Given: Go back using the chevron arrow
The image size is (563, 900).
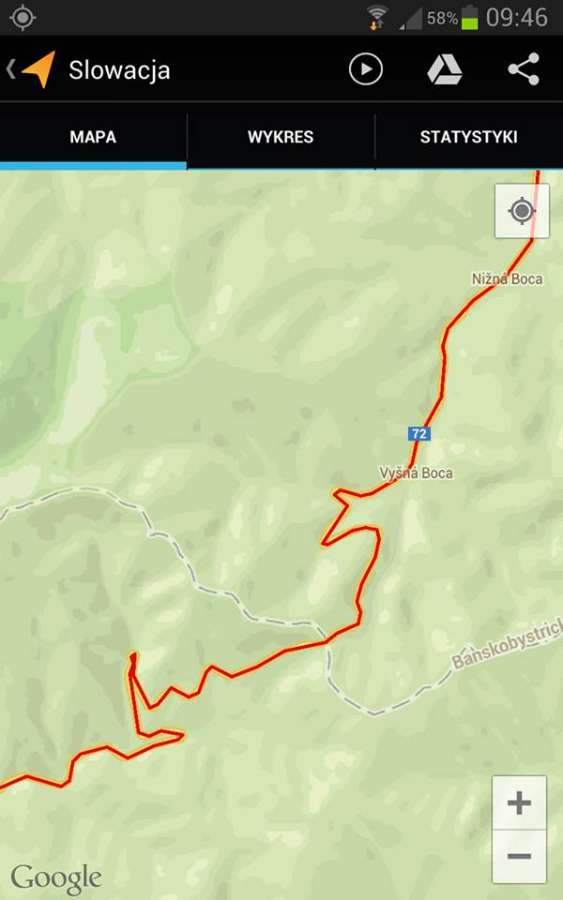Looking at the screenshot, I should pyautogui.click(x=10, y=69).
